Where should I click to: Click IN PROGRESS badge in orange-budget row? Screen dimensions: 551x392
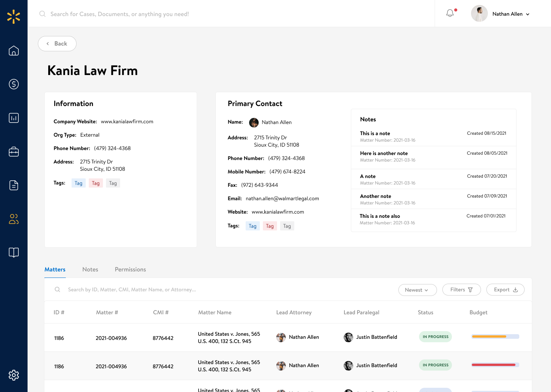click(435, 337)
